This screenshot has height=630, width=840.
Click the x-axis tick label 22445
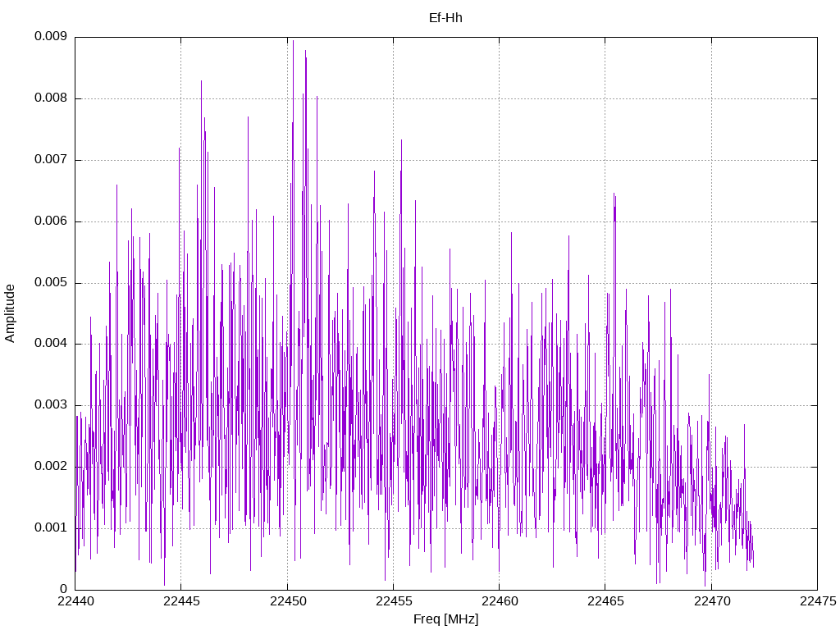(x=181, y=601)
